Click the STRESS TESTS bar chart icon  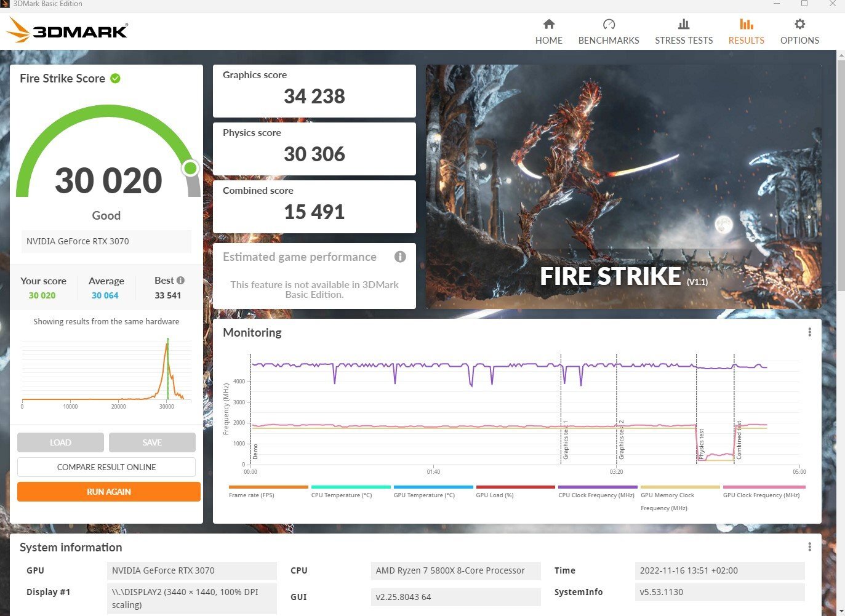(684, 24)
